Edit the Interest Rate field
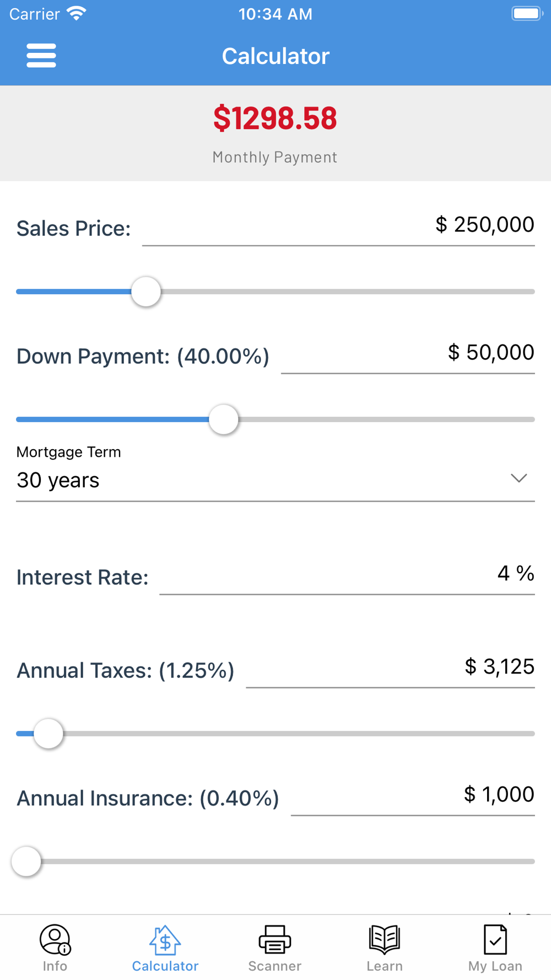This screenshot has height=980, width=551. pyautogui.click(x=347, y=574)
